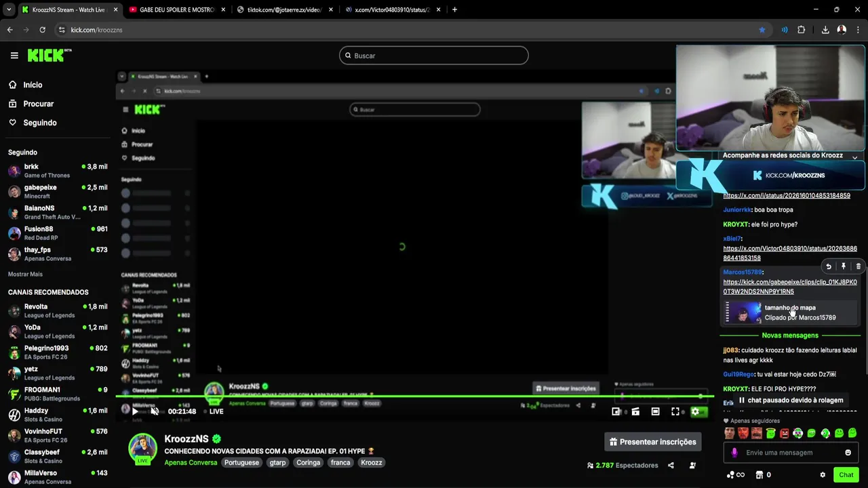Open YoDa recommended channel
This screenshot has width=868, height=488.
point(58,331)
